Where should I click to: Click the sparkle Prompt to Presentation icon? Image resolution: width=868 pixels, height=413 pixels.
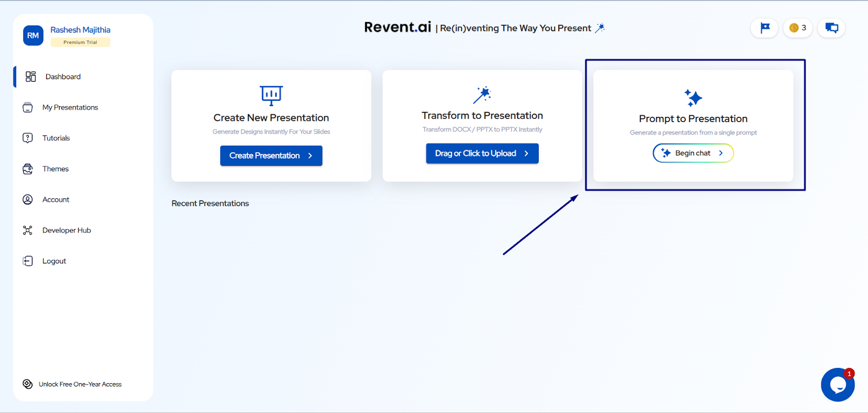coord(693,98)
